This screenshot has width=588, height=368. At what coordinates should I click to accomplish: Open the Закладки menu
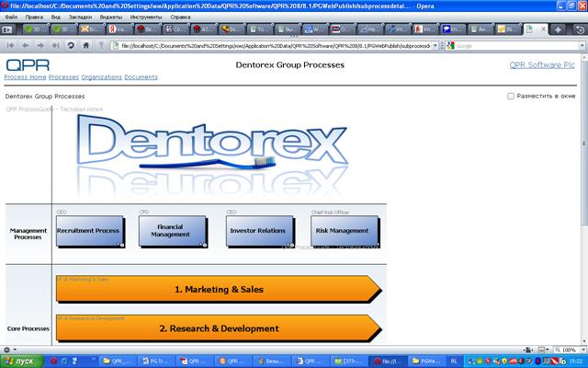click(80, 17)
